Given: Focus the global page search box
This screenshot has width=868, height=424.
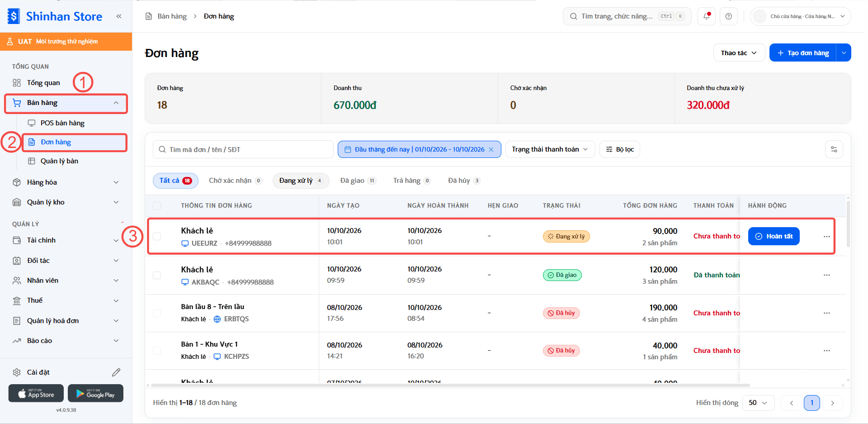Looking at the screenshot, I should tap(627, 16).
